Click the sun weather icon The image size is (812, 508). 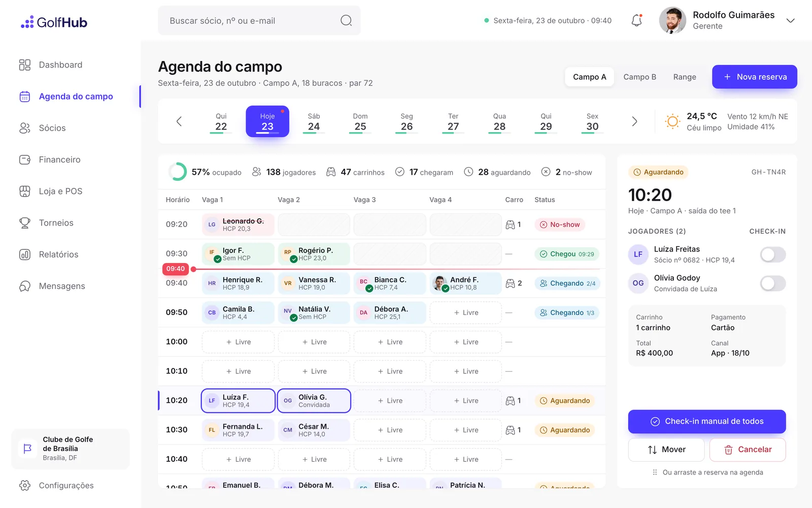[x=672, y=121]
